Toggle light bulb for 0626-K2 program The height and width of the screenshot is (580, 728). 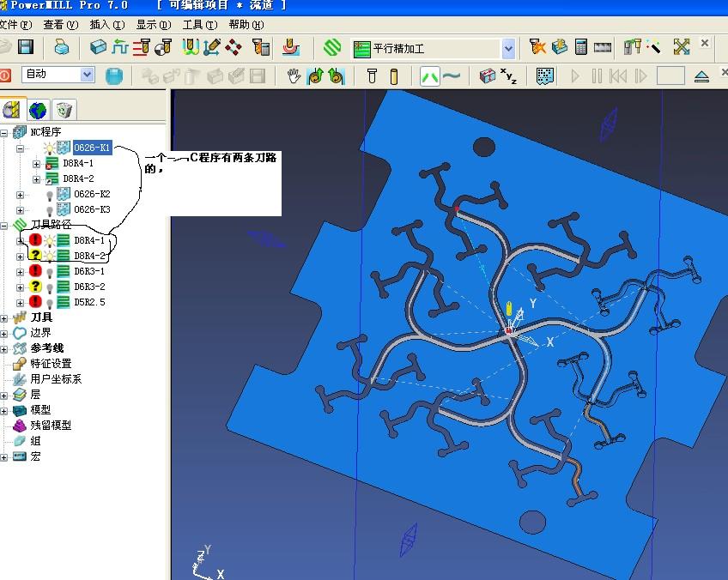(50, 196)
